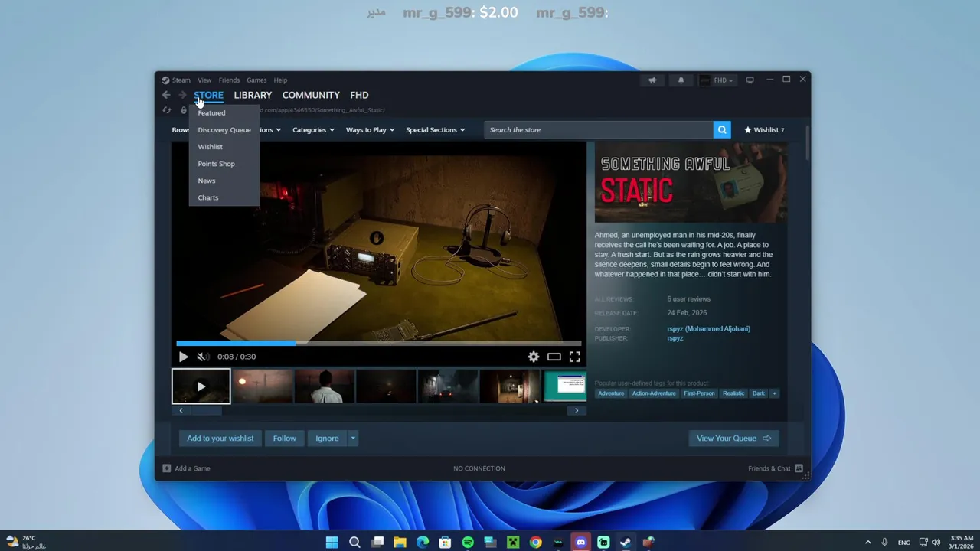Open Discord from the taskbar
Viewport: 980px width, 551px height.
pyautogui.click(x=581, y=542)
